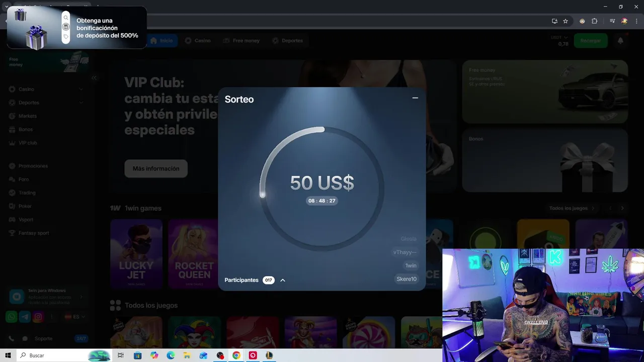Open the Windows Start menu
Screen dimensions: 644x362
pyautogui.click(x=8, y=355)
